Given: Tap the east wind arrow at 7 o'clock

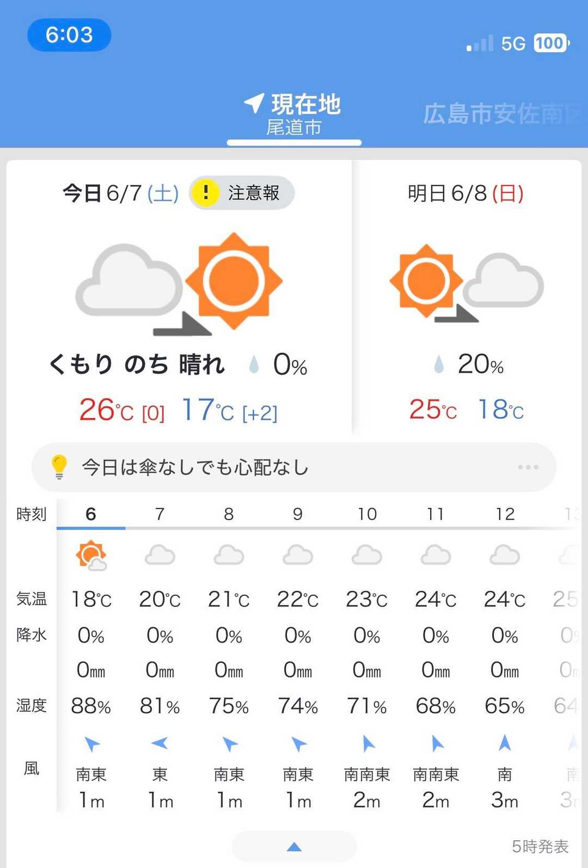Looking at the screenshot, I should pyautogui.click(x=160, y=743).
